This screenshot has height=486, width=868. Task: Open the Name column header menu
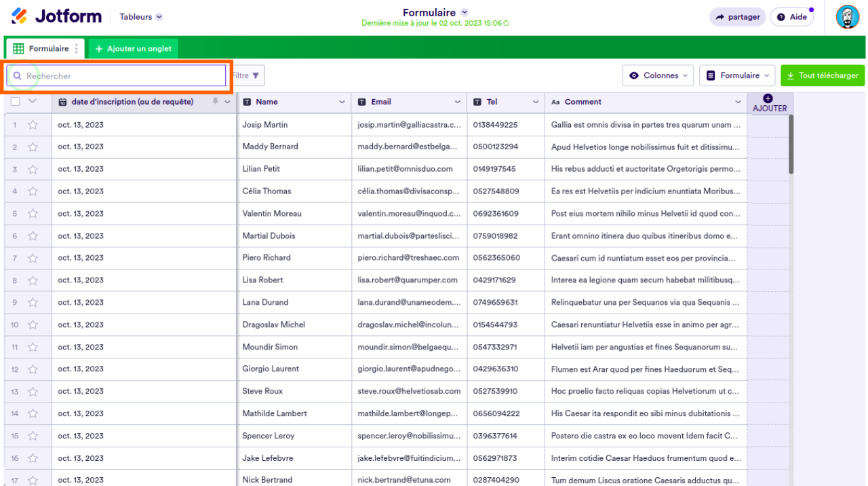[342, 102]
